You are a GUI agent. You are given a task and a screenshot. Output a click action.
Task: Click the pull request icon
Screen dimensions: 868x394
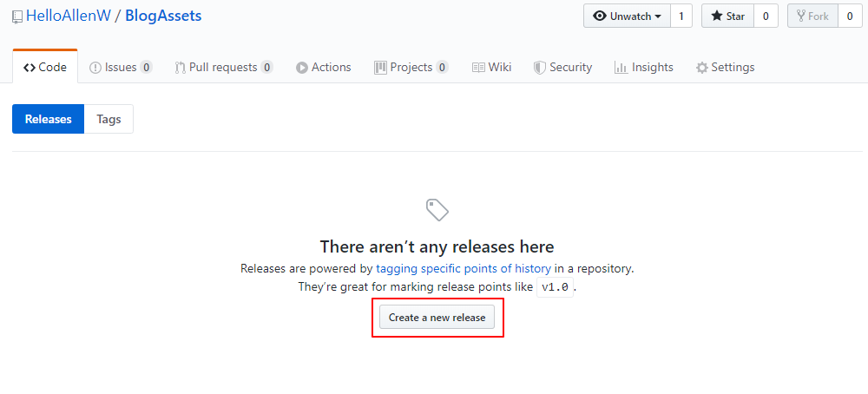(180, 68)
